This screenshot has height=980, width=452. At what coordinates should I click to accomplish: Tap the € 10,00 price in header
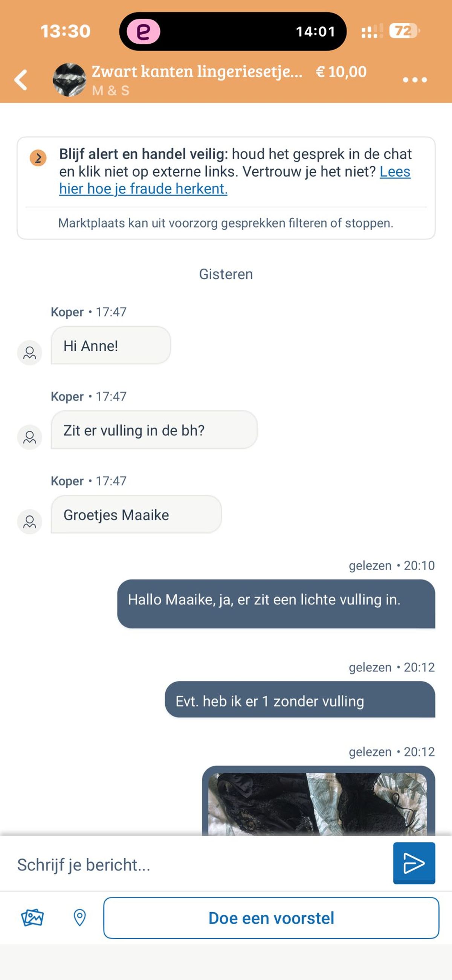[341, 72]
